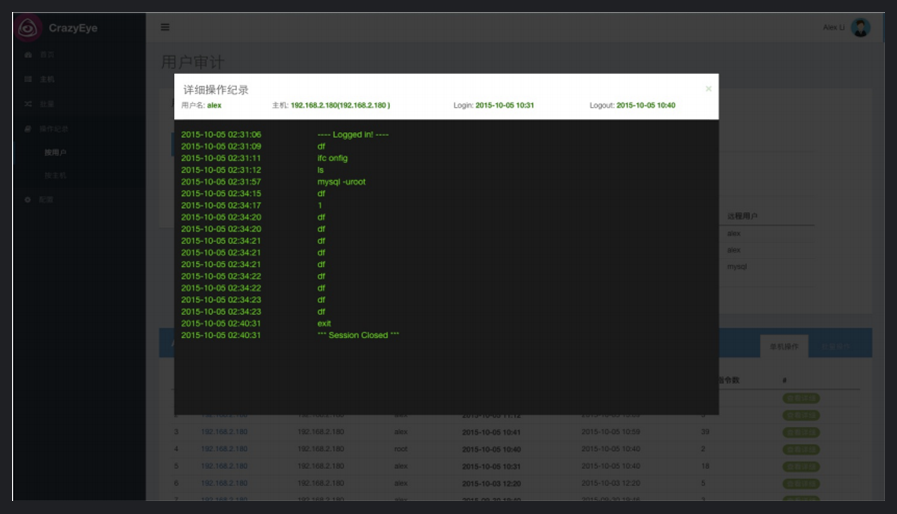
Task: Open the Alex Li user dropdown
Action: [833, 28]
